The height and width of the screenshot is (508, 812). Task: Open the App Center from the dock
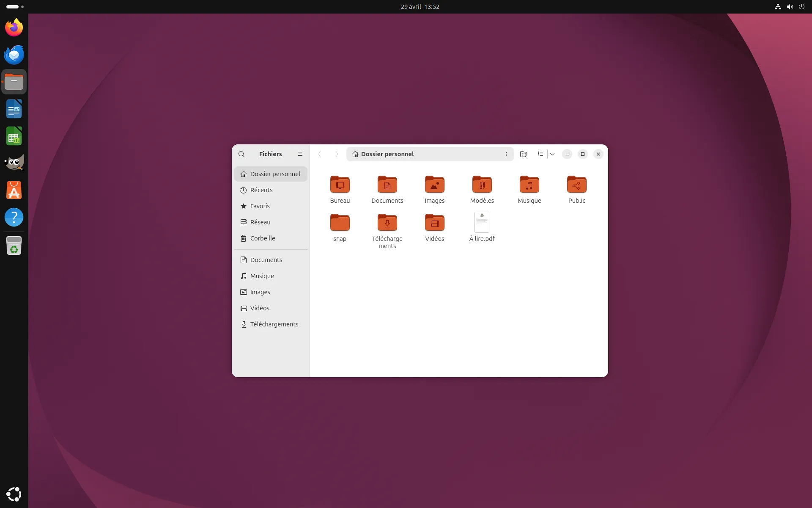14,190
